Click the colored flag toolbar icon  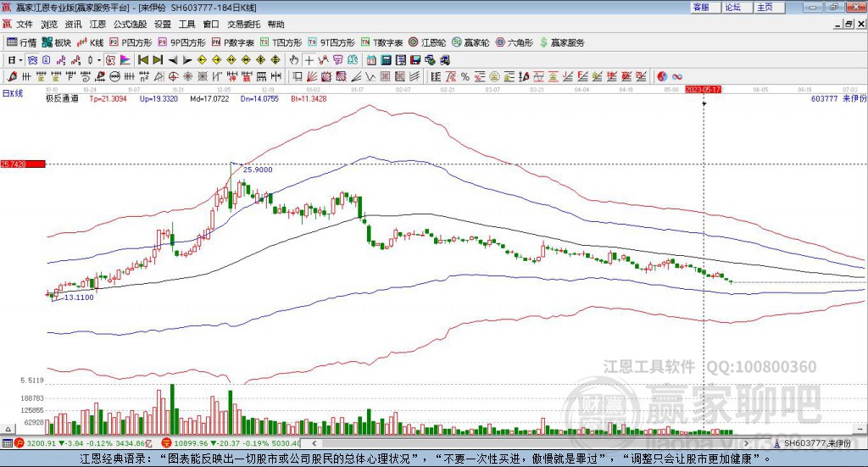pos(125,60)
